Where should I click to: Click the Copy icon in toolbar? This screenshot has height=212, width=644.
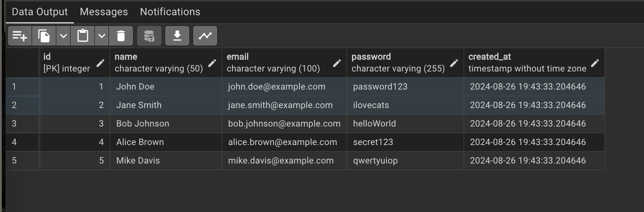pos(44,36)
